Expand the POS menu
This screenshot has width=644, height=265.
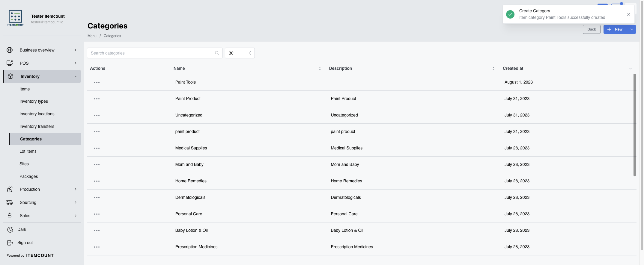[42, 63]
